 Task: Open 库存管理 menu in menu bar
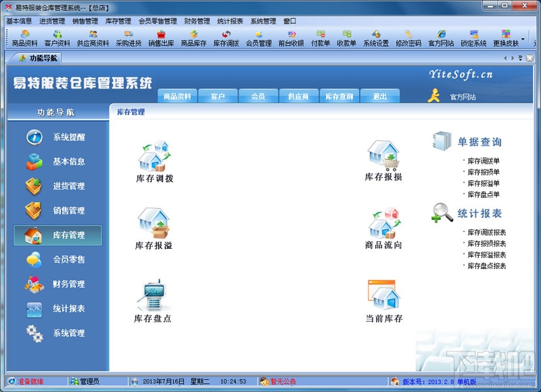point(118,21)
